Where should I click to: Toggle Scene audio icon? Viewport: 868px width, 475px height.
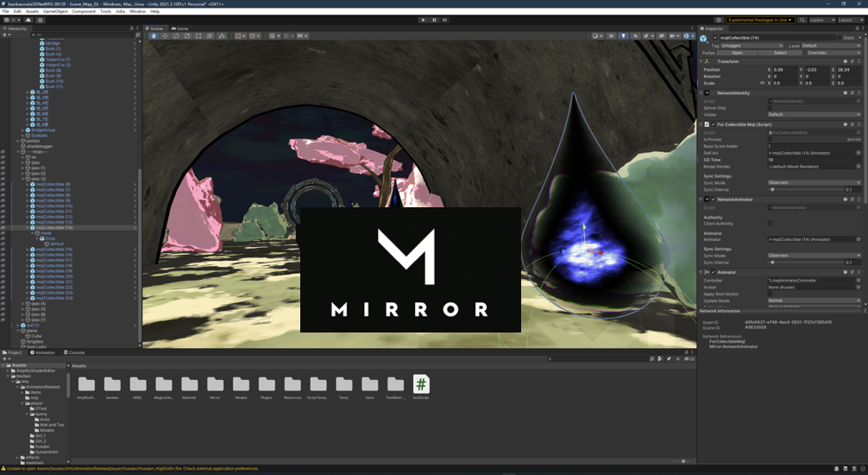tap(636, 36)
